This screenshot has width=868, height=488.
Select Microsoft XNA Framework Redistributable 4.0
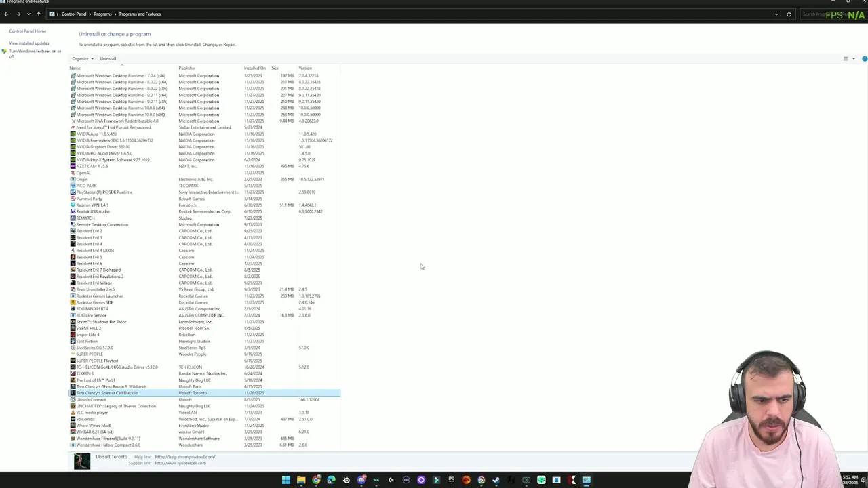click(204, 121)
